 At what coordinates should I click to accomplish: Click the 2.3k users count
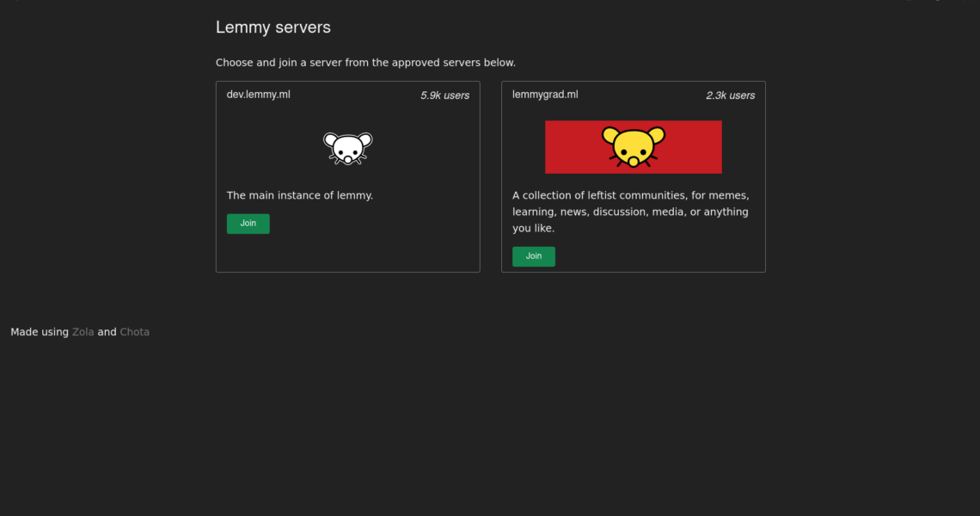(730, 95)
